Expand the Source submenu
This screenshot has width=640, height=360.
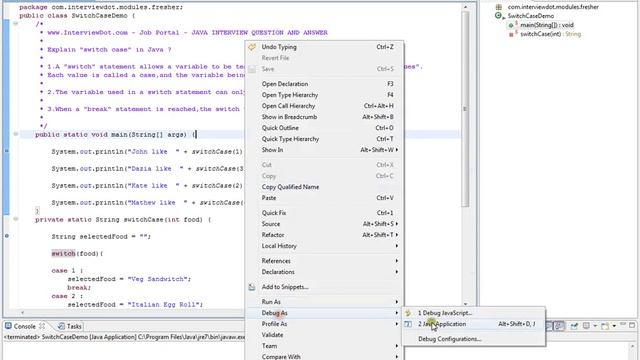(x=324, y=224)
